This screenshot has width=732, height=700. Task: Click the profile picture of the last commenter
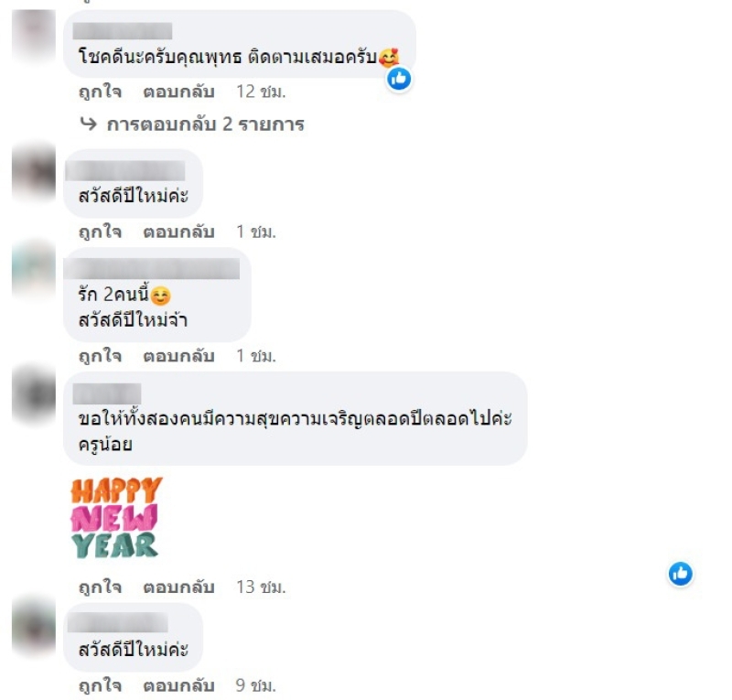(34, 626)
